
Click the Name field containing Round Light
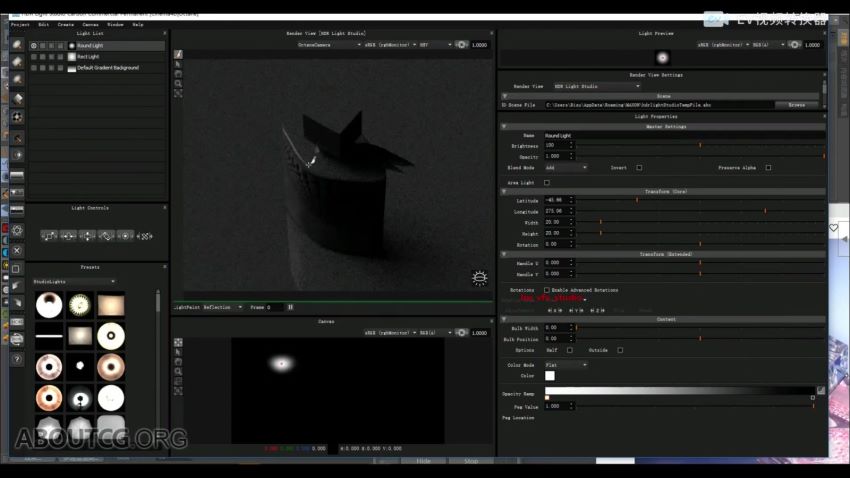[x=684, y=135]
